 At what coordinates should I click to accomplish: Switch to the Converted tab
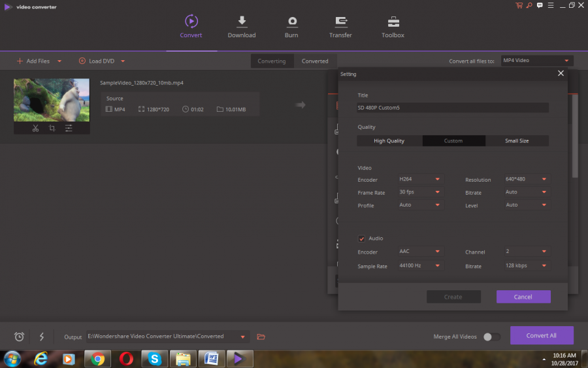click(315, 61)
